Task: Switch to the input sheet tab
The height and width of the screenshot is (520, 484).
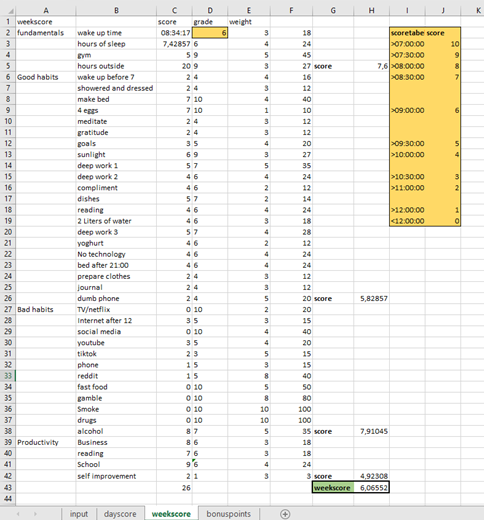Action: pyautogui.click(x=79, y=514)
